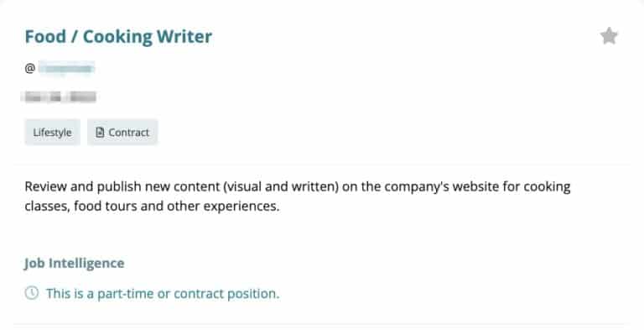Click the @ symbol before the company name
This screenshot has width=644, height=330.
click(29, 68)
